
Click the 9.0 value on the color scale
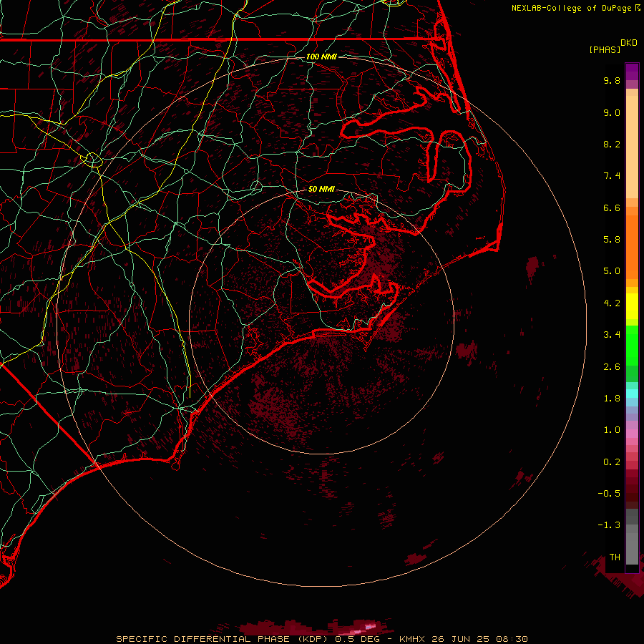(612, 112)
